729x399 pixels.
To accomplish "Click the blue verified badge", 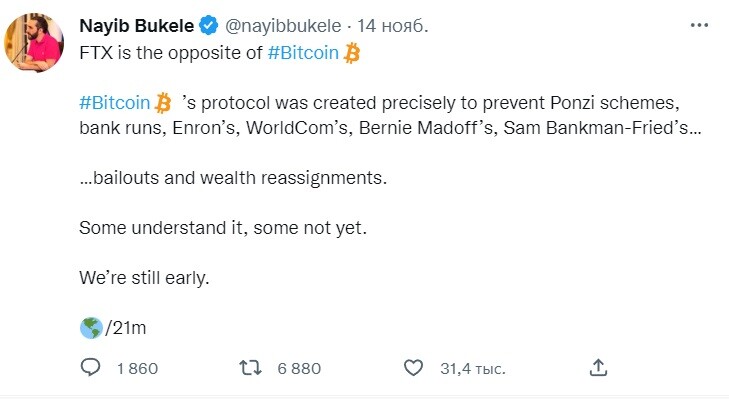I will [209, 26].
